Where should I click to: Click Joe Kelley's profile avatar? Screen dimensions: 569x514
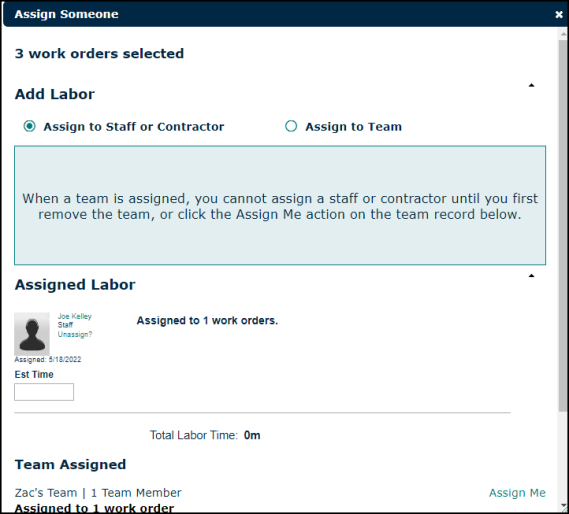pyautogui.click(x=32, y=334)
